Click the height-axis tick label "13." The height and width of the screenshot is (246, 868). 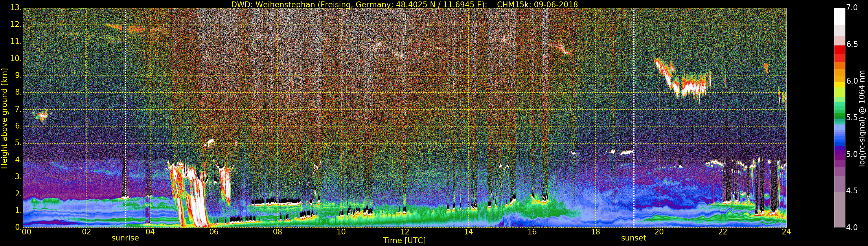point(16,8)
